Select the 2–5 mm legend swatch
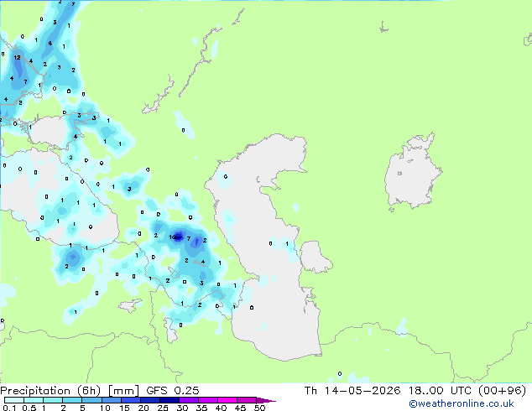This screenshot has height=411, width=532. [x=72, y=400]
